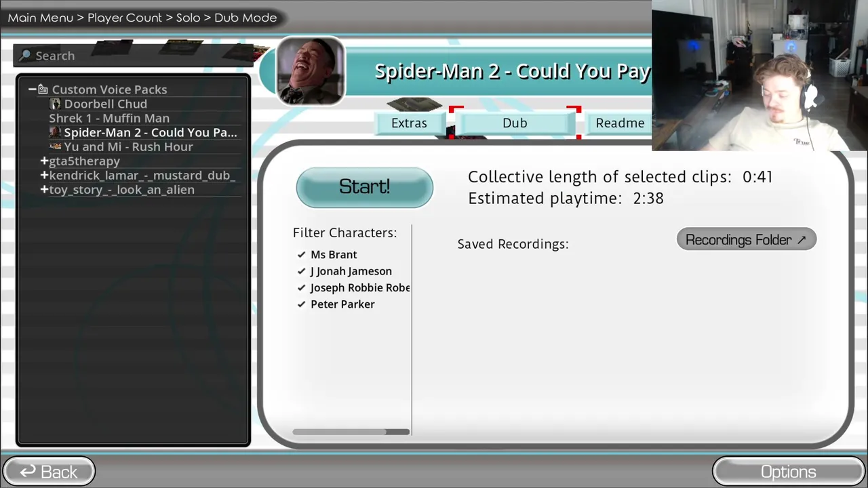Click the Custom Voice Packs folder icon
Screen dimensions: 868x488
click(x=43, y=89)
